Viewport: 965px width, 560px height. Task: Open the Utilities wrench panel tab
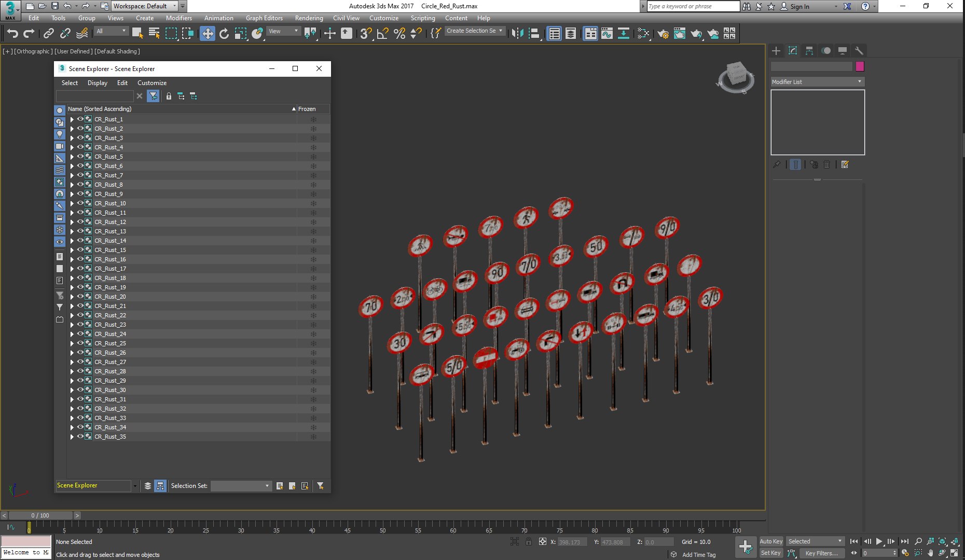coord(859,50)
